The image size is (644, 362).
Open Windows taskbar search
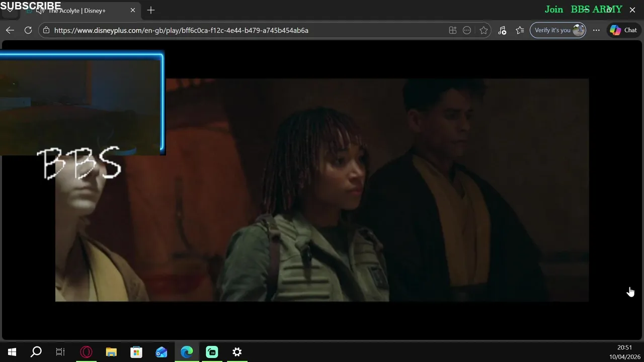pos(36,352)
